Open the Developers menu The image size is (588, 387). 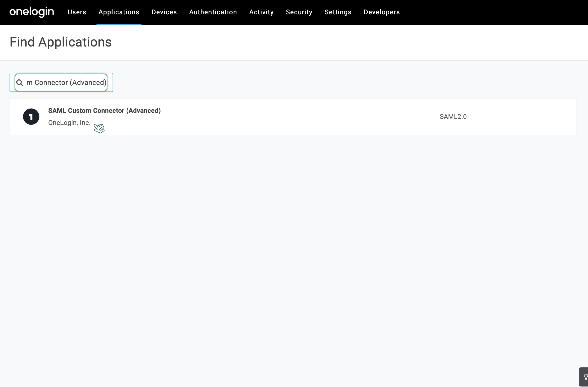point(382,12)
